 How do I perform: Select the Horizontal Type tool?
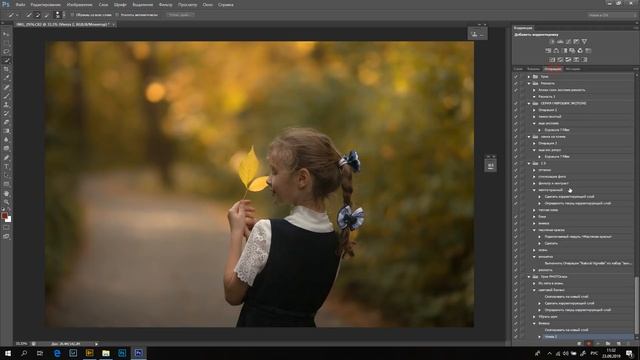point(6,167)
